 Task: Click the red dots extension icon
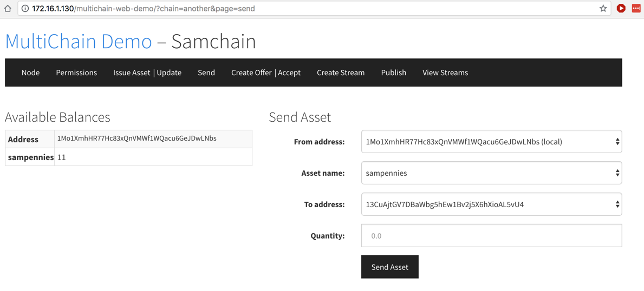click(636, 9)
